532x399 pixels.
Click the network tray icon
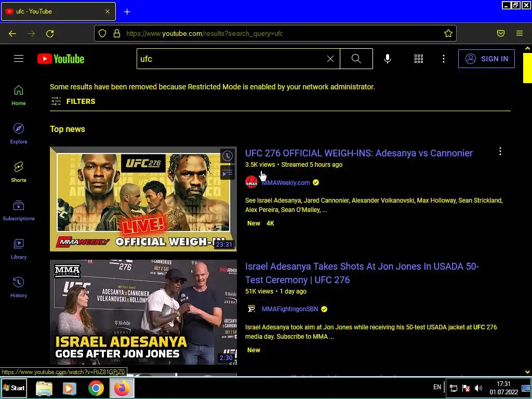pos(453,388)
